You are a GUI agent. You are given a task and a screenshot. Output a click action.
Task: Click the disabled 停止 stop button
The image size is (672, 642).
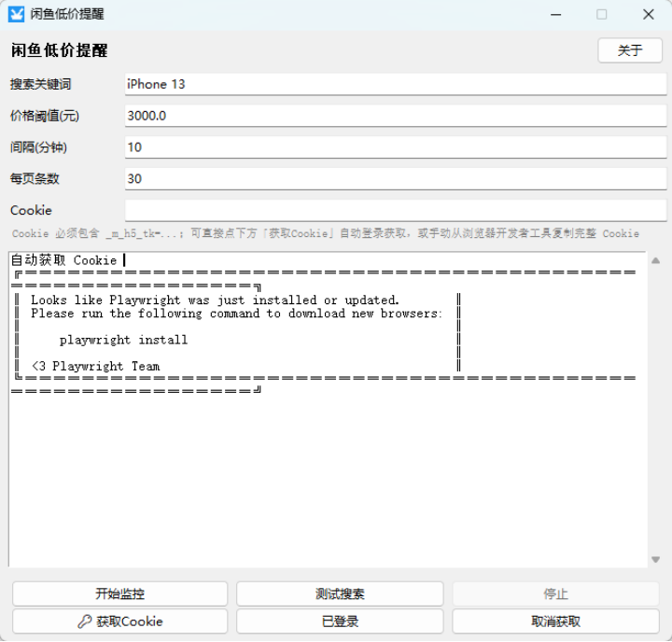click(x=555, y=593)
